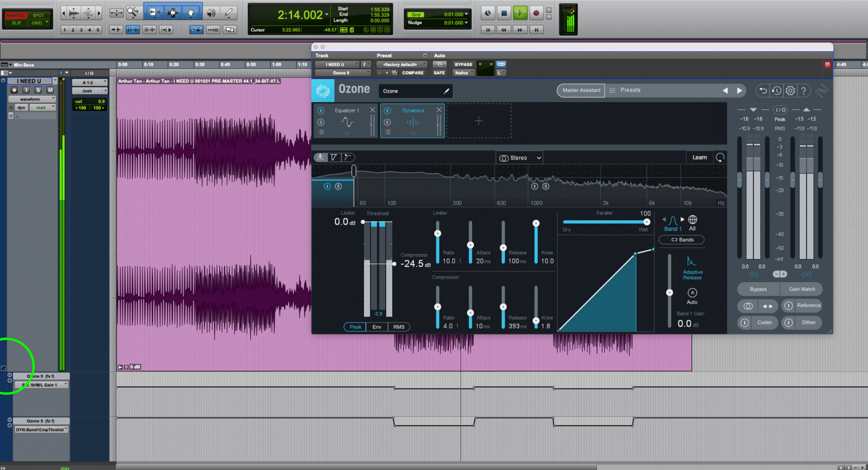Solo the Dynamics module
Image resolution: width=868 pixels, height=470 pixels.
pos(387,122)
